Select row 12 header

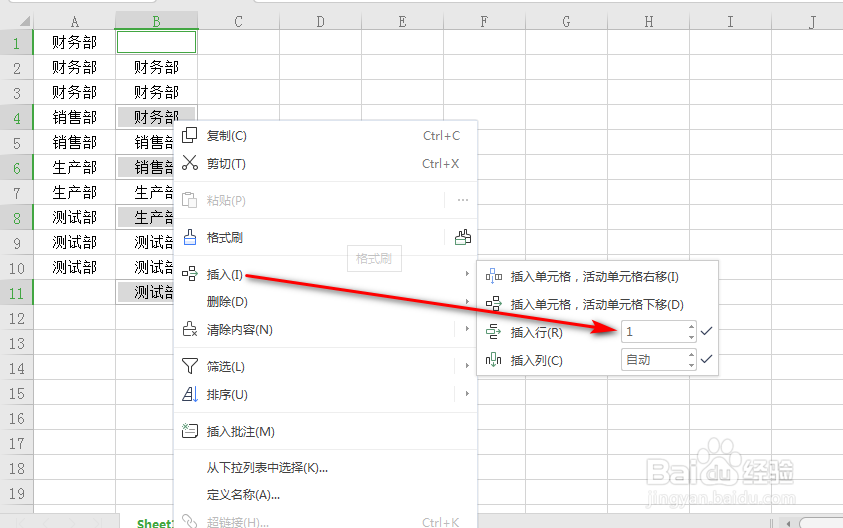click(17, 318)
